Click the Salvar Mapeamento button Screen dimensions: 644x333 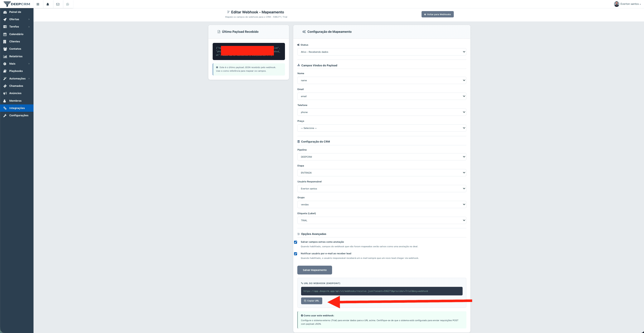pos(314,270)
